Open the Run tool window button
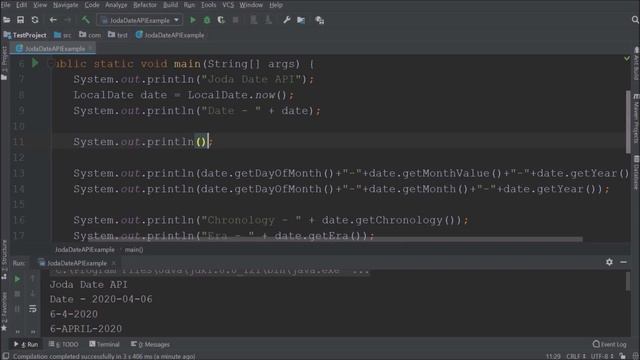 [26, 344]
